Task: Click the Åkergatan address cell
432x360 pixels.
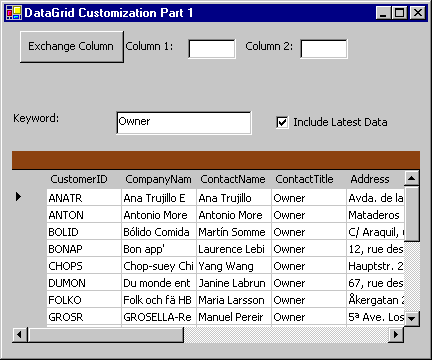Action: tap(375, 300)
